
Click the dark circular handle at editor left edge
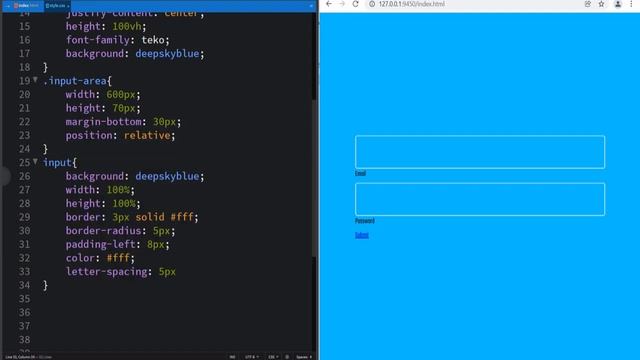tap(4, 176)
